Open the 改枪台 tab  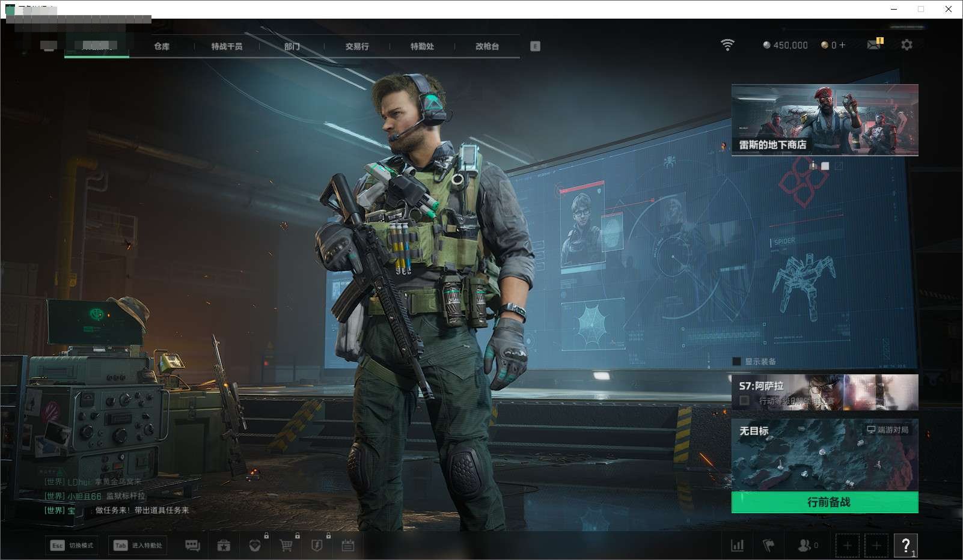point(487,46)
